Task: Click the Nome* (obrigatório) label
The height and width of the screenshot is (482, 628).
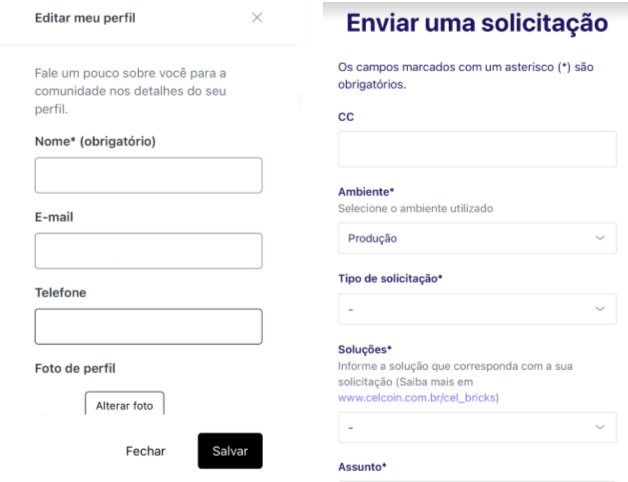Action: [95, 140]
